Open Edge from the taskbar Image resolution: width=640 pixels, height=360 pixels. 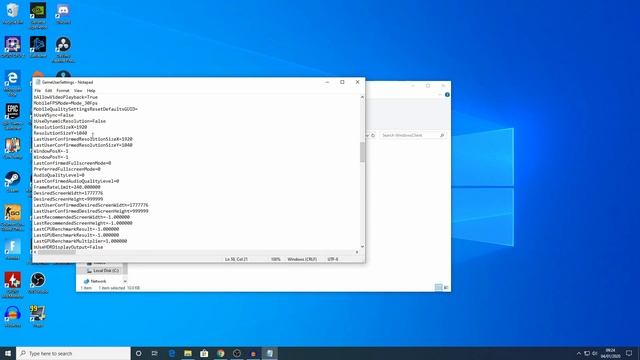(171, 353)
